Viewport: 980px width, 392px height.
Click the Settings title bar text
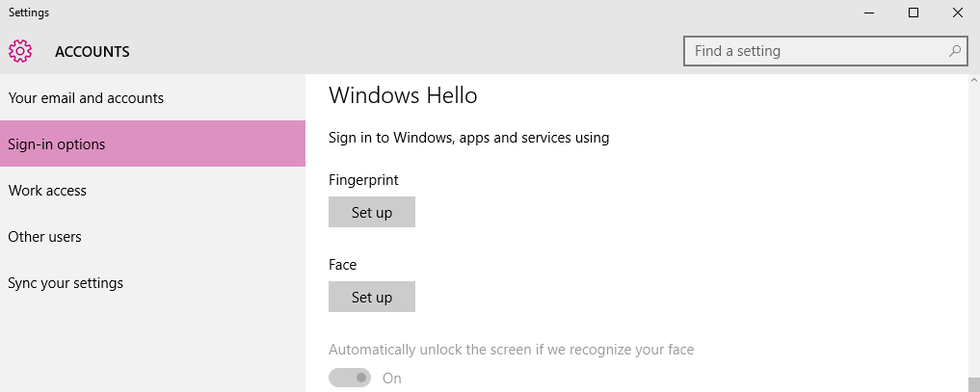[29, 13]
